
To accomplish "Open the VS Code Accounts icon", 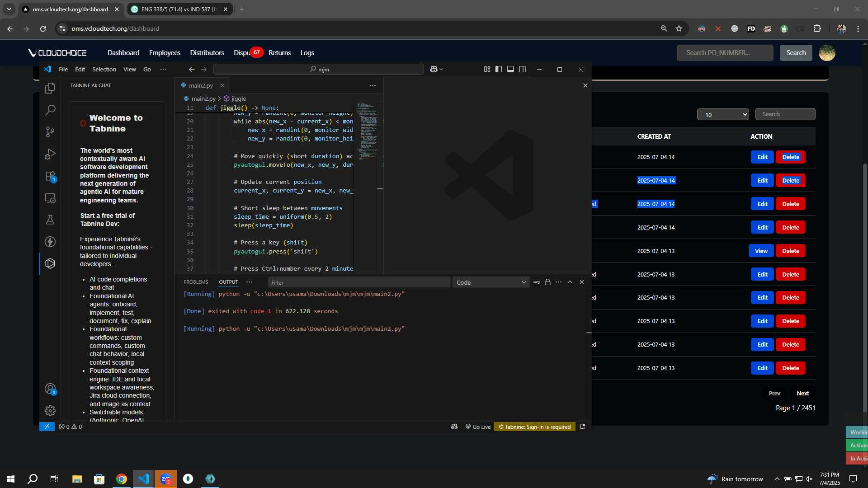I will [x=50, y=389].
